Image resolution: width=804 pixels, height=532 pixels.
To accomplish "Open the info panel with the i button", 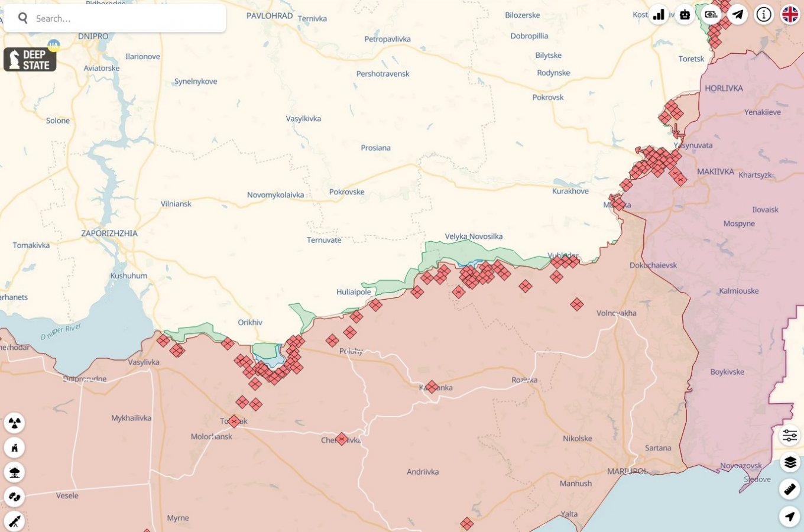I will [x=763, y=14].
